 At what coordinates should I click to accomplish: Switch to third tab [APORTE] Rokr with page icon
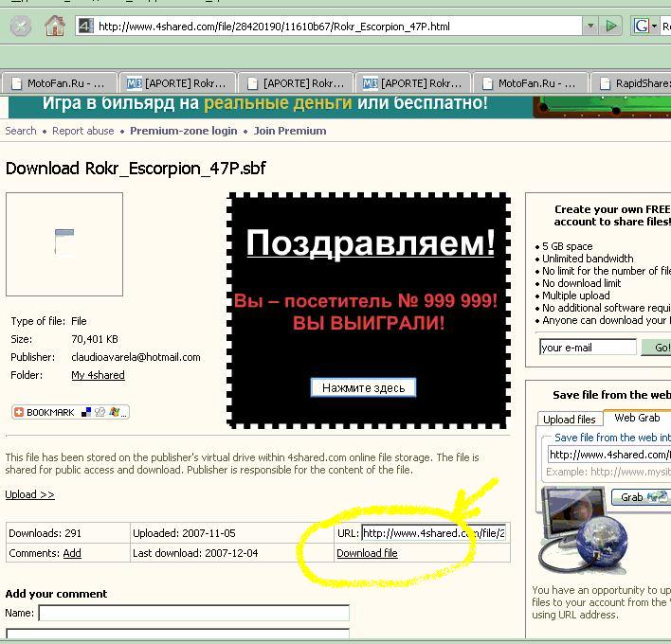(296, 83)
